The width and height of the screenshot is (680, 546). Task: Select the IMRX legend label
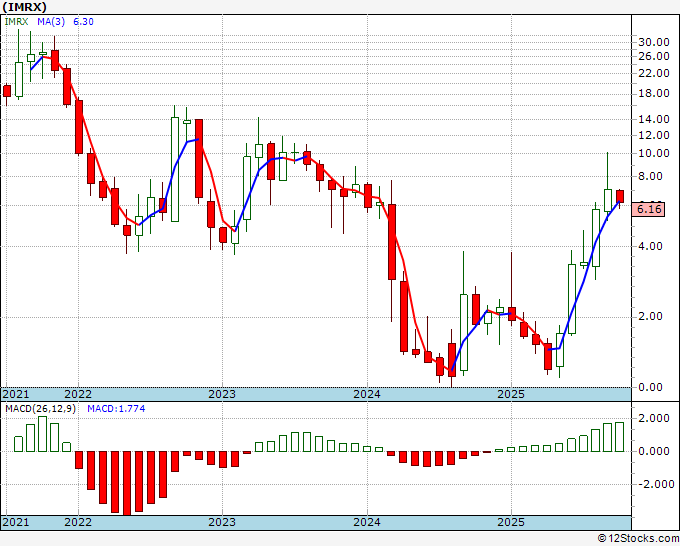16,22
